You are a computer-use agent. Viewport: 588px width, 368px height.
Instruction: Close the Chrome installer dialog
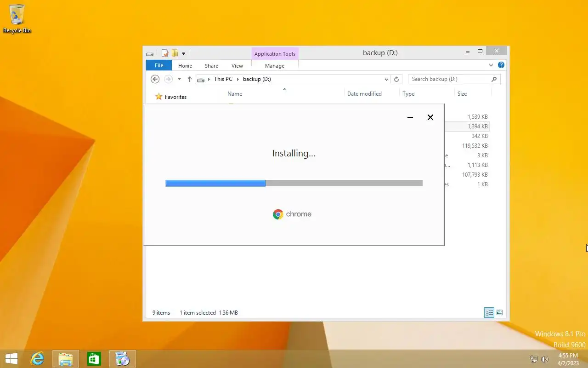click(x=430, y=117)
